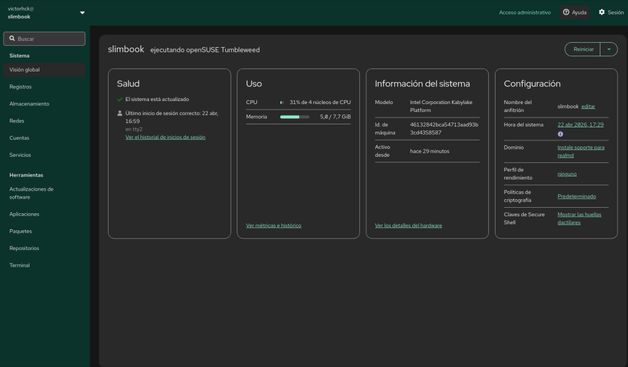Click Mostrar las huellas dactilares link
The height and width of the screenshot is (367, 628).
coord(579,218)
